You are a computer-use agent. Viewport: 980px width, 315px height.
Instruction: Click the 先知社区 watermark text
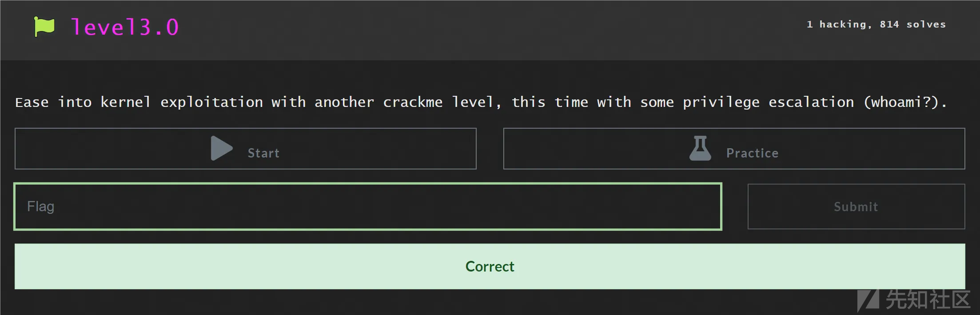[x=928, y=300]
